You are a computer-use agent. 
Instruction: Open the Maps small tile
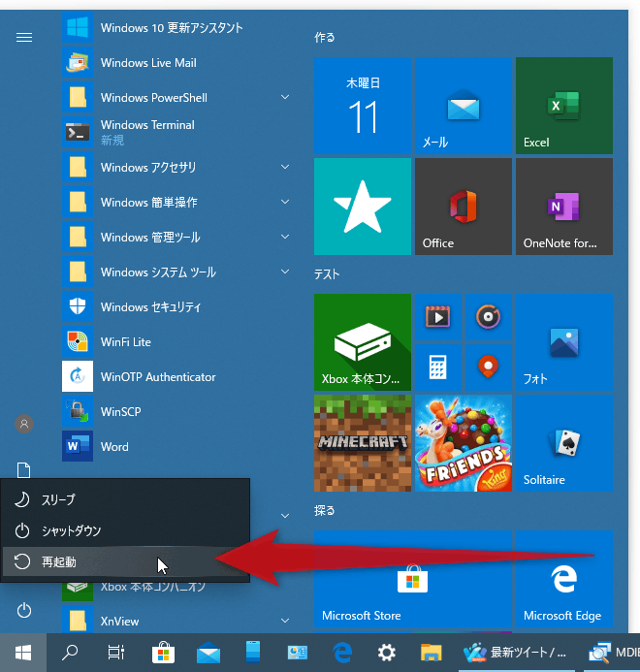point(489,368)
